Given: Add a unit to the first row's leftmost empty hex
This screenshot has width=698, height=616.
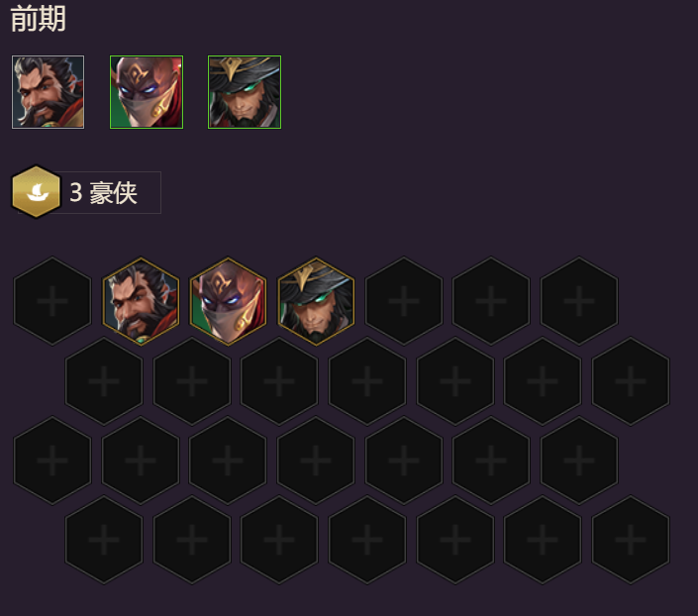Looking at the screenshot, I should (x=52, y=301).
